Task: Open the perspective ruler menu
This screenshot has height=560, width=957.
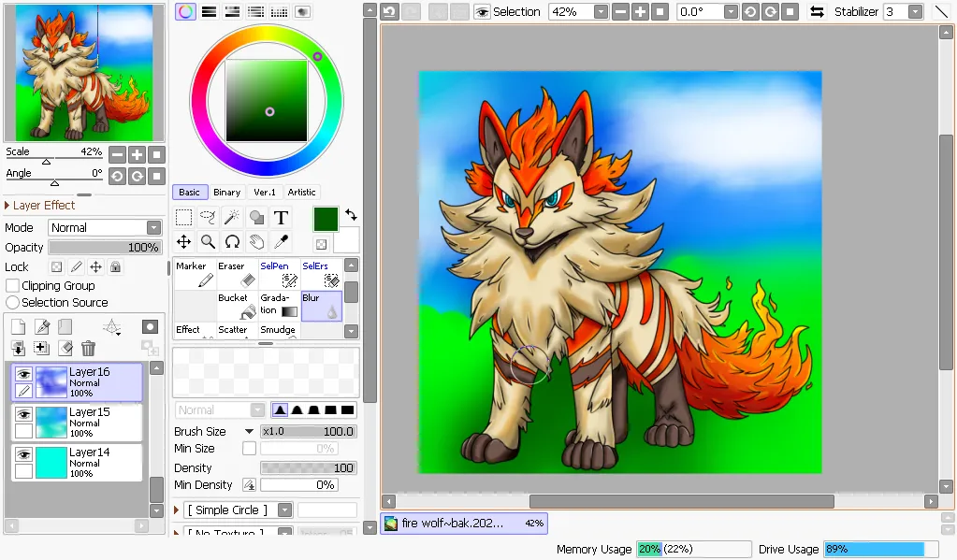Action: coord(111,327)
